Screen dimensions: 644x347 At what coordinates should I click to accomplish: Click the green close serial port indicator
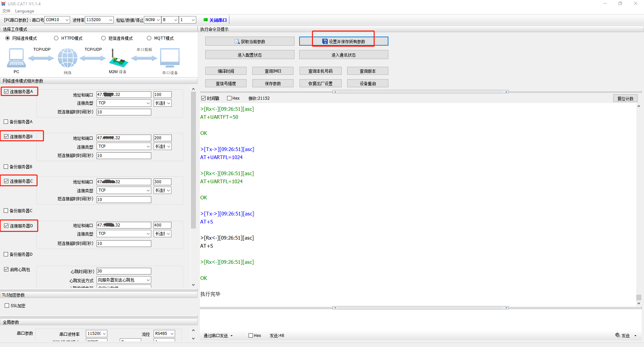pos(206,20)
